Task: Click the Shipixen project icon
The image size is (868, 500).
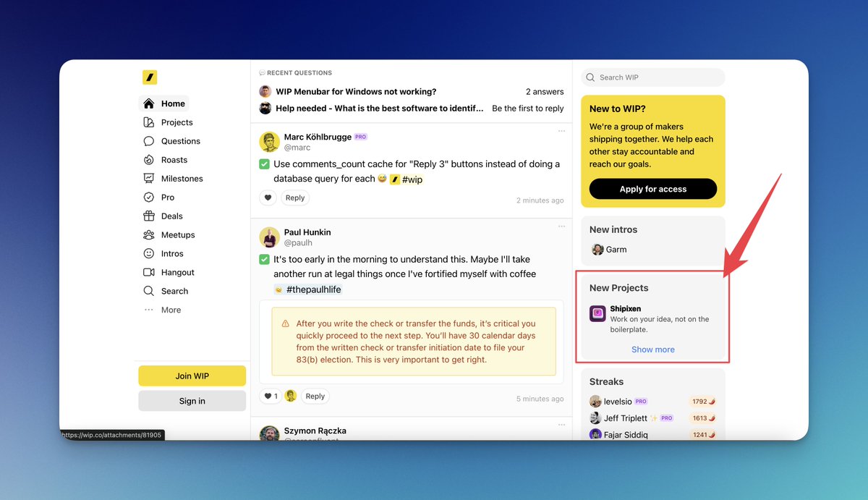Action: (597, 313)
